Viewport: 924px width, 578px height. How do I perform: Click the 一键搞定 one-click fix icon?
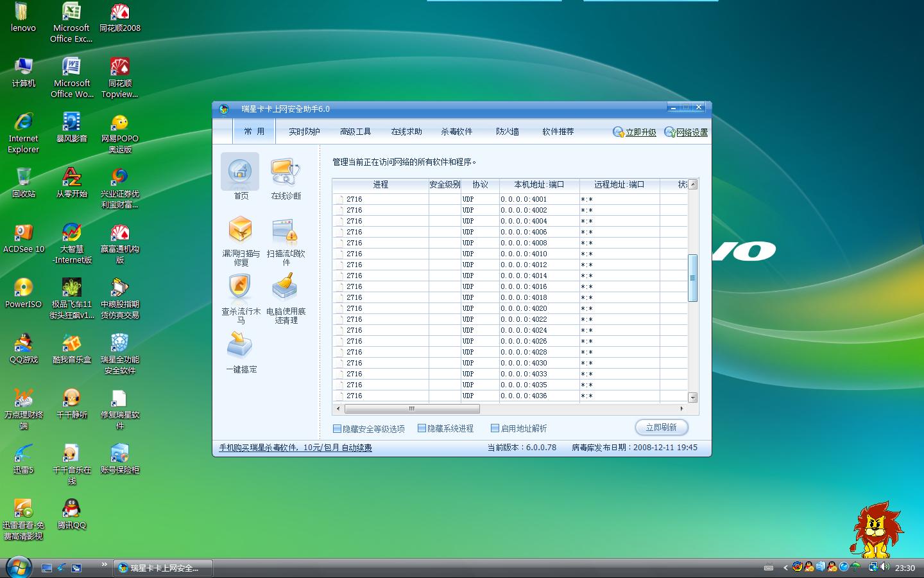point(241,346)
